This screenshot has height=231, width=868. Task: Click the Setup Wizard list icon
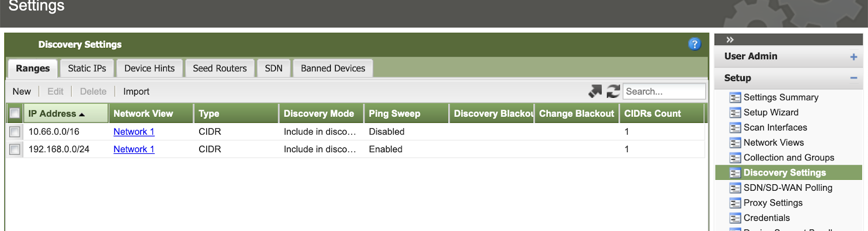tap(735, 113)
